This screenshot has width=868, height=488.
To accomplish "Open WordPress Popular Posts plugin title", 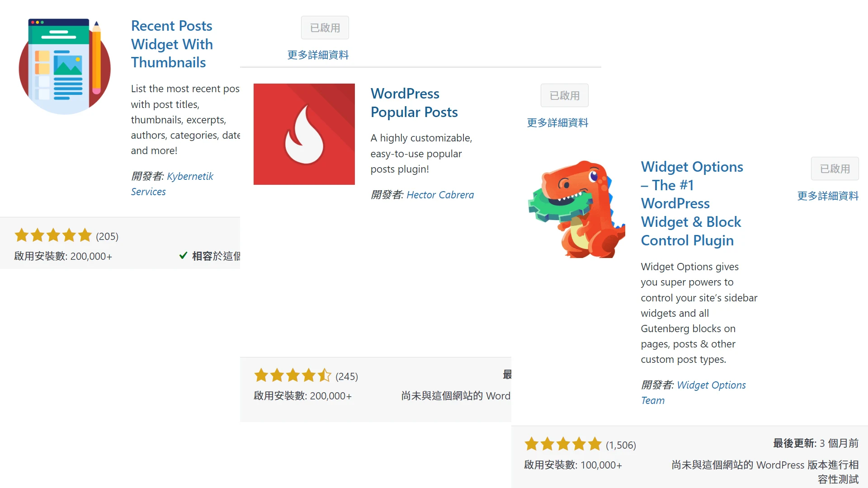I will coord(414,103).
